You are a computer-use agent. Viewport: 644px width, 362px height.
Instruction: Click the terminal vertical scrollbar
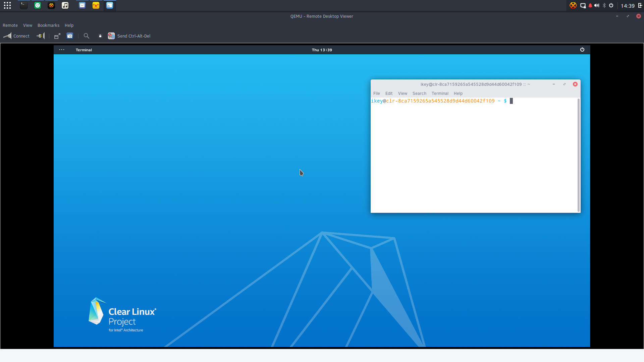tap(579, 155)
